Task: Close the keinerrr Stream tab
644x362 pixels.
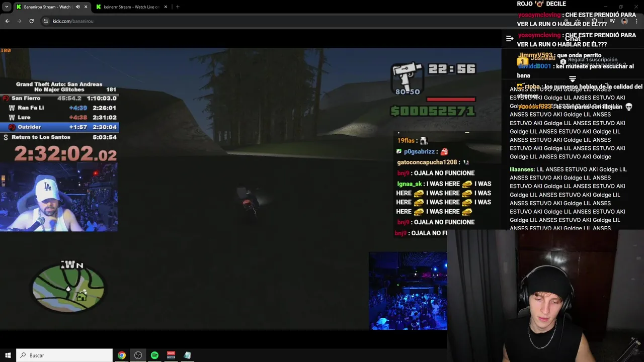Action: click(x=166, y=7)
